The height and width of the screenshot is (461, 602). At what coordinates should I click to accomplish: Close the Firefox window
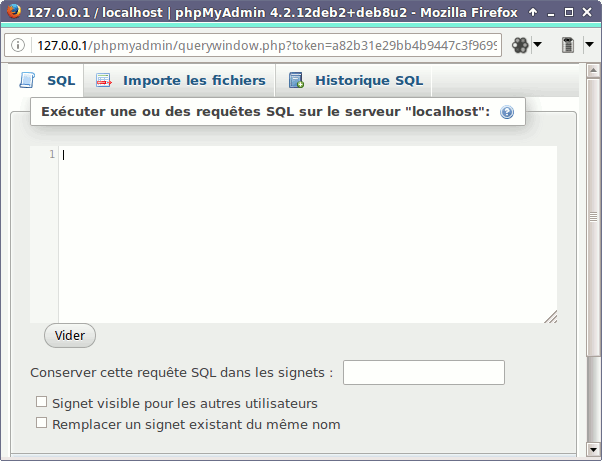(x=587, y=12)
